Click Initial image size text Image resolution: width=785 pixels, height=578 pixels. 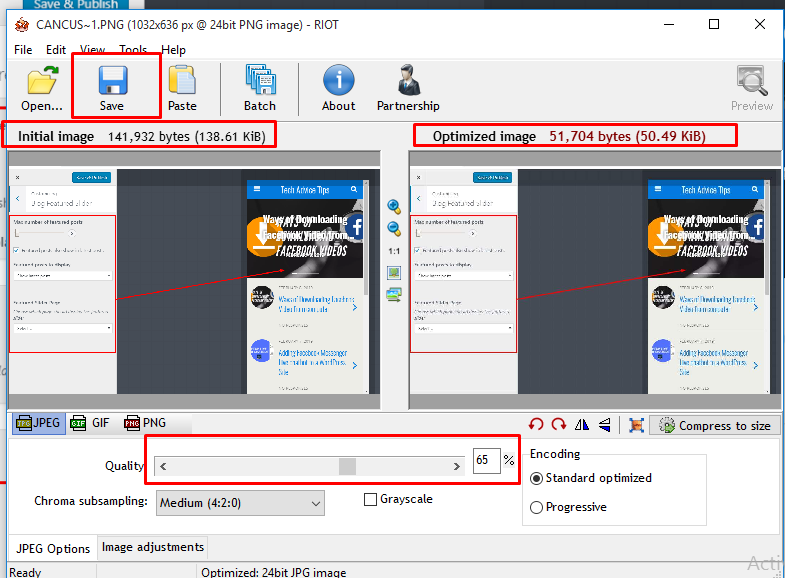coord(187,137)
